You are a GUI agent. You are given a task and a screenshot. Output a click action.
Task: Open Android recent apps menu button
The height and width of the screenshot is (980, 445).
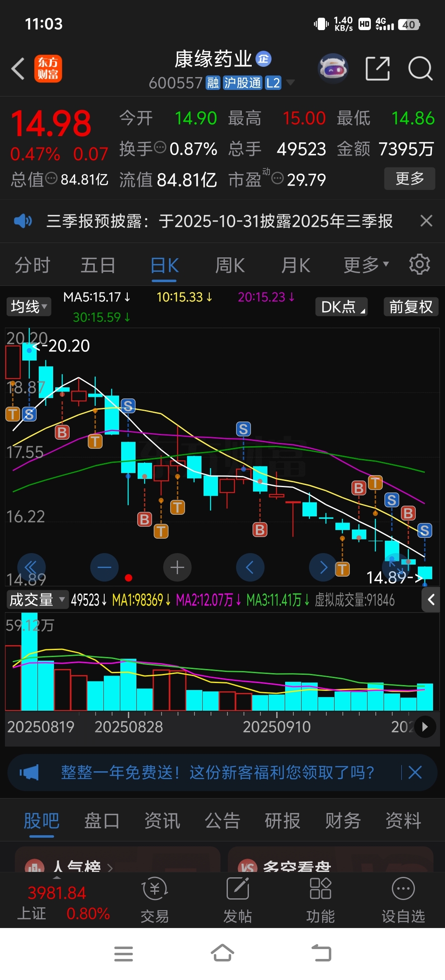(x=124, y=954)
